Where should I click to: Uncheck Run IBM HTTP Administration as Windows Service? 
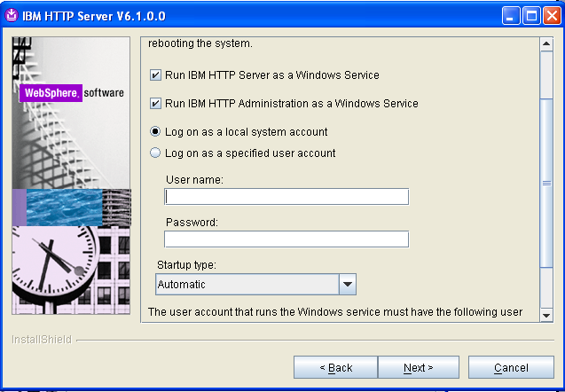[x=155, y=104]
